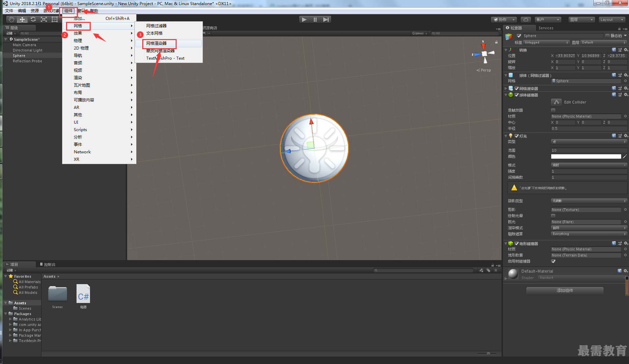Pick a color with the eyedropper icon
Viewport: 629px width, 364px height.
pos(625,156)
